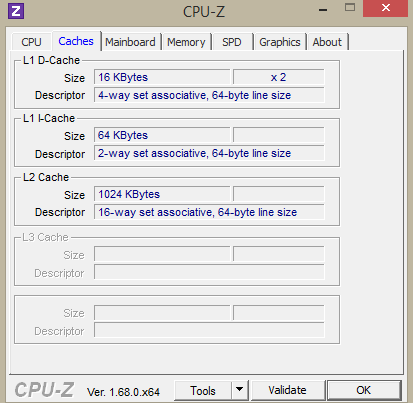Viewport: 413px width, 403px height.
Task: Minimize the CPU-Z window
Action: (322, 10)
